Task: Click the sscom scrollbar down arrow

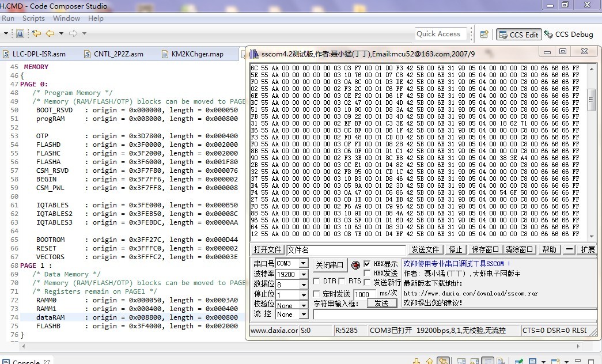Action: click(x=592, y=236)
